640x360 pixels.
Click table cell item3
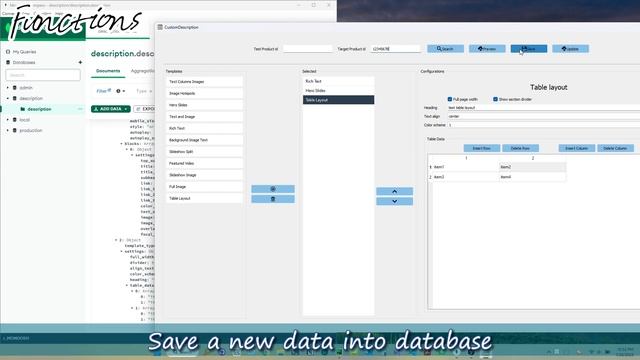click(x=466, y=177)
